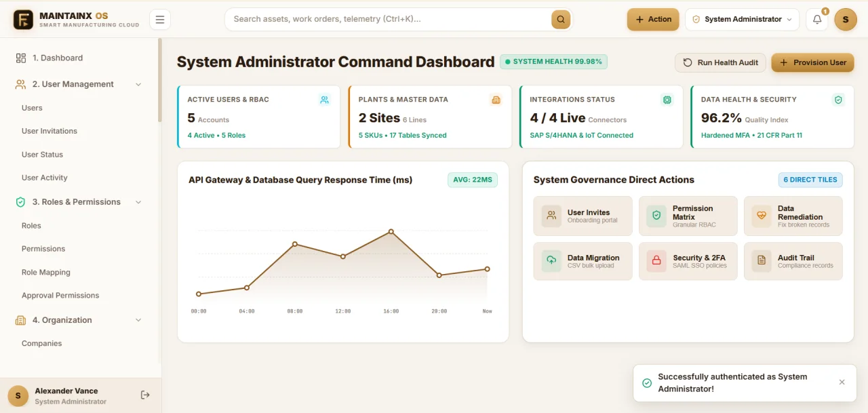Click the Data Remediation heart tile icon
The image size is (868, 413).
coord(762,216)
